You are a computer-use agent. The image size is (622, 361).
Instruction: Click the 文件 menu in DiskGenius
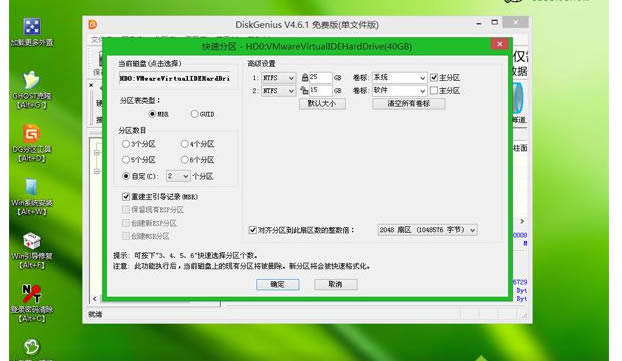96,40
